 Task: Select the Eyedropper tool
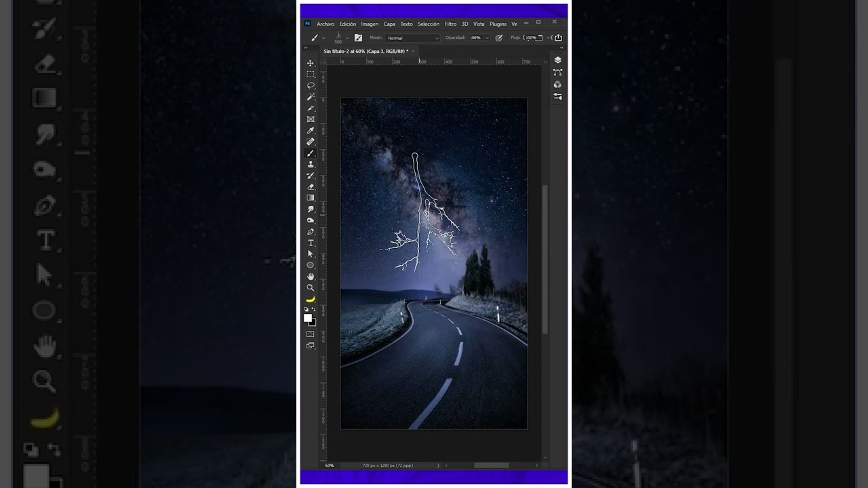click(311, 131)
